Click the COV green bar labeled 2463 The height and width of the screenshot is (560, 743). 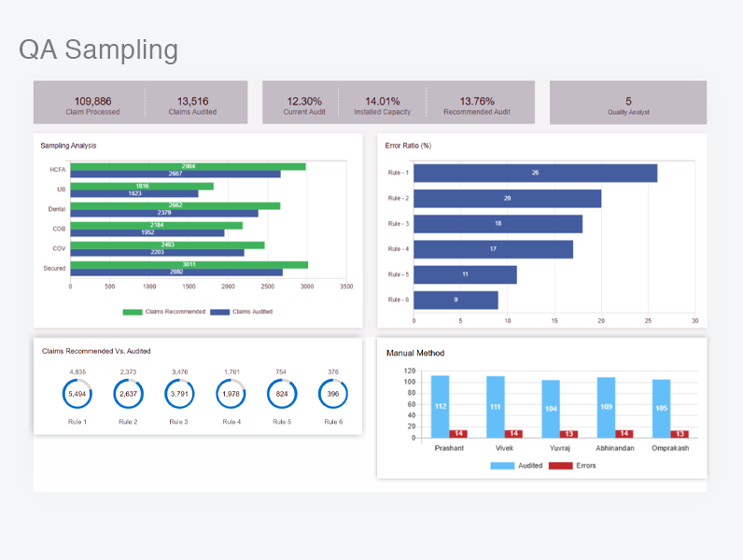(168, 245)
